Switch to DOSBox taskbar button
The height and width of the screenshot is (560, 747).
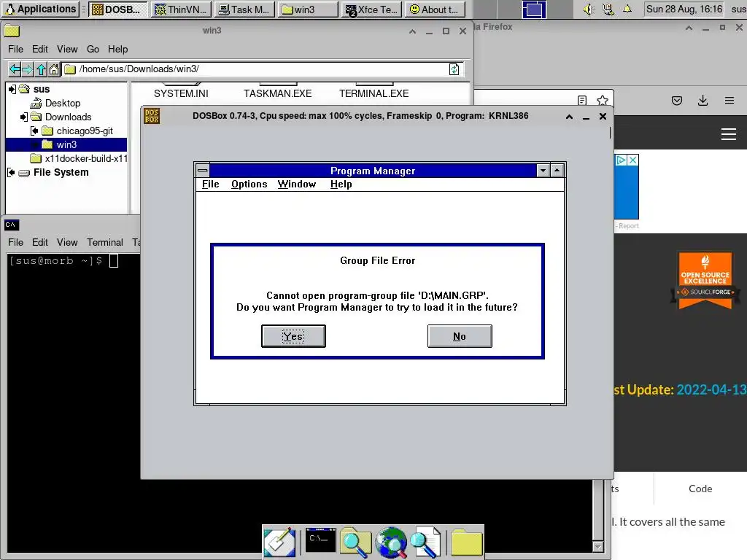[x=117, y=9]
